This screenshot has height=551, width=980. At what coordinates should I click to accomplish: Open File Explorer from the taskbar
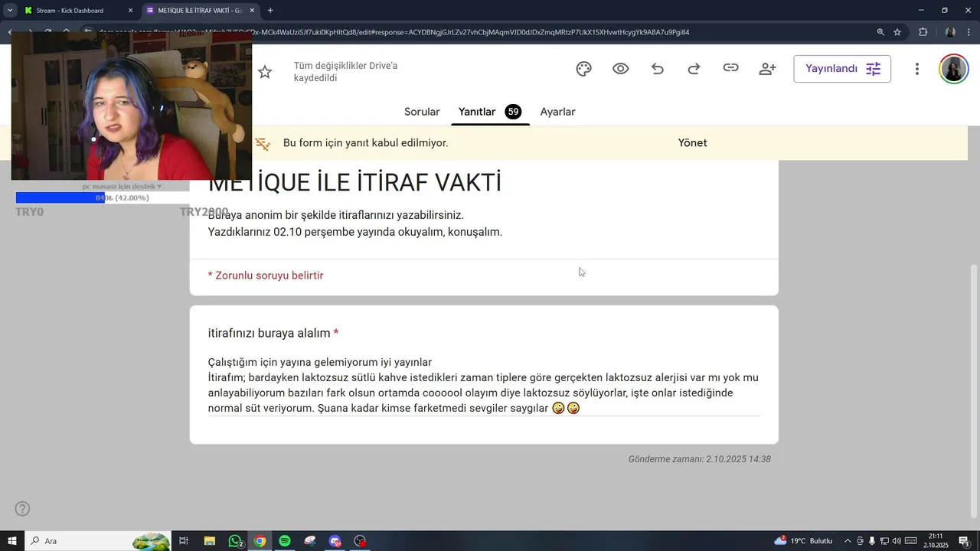point(209,541)
